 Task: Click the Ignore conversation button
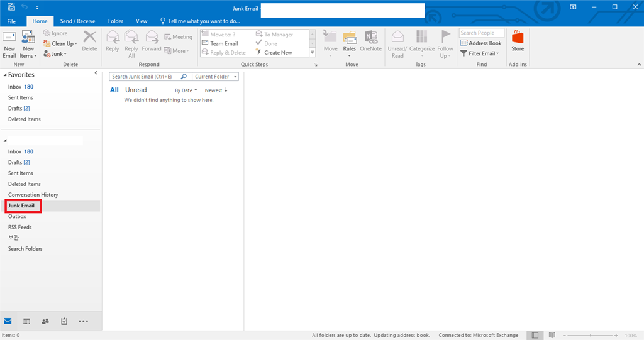tap(55, 33)
